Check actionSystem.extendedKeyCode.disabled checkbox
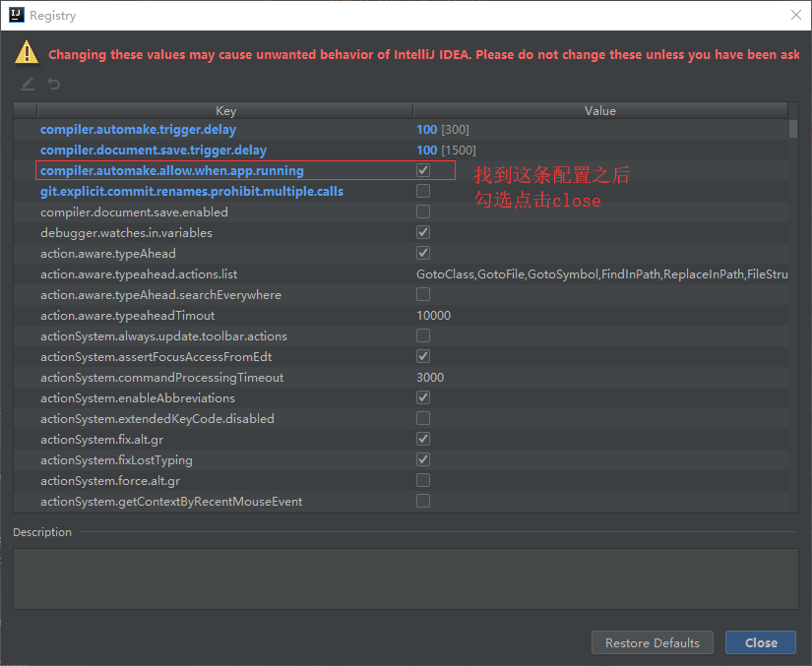Viewport: 812px width, 666px height. coord(423,418)
